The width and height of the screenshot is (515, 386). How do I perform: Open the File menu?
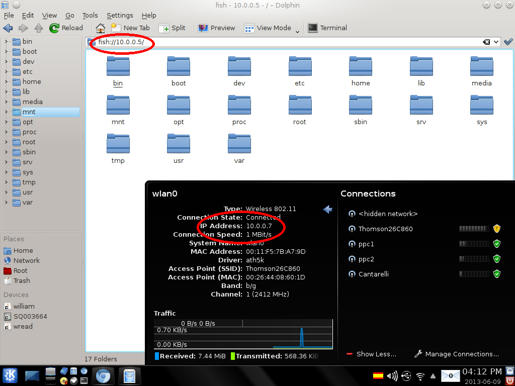9,15
